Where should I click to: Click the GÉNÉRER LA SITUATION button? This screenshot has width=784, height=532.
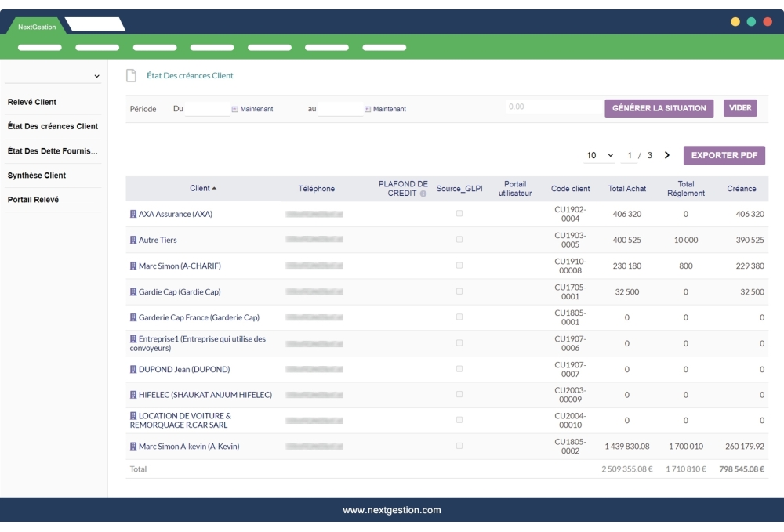[659, 107]
